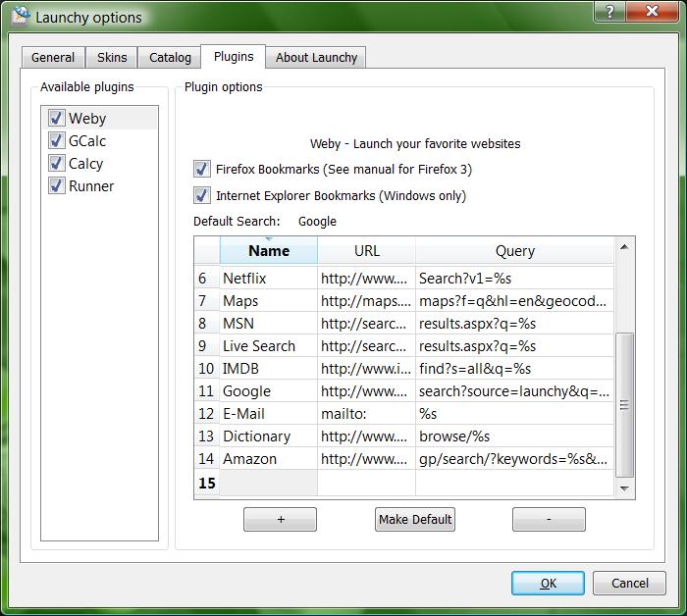
Task: Click the minus button to remove entry
Action: tap(549, 519)
